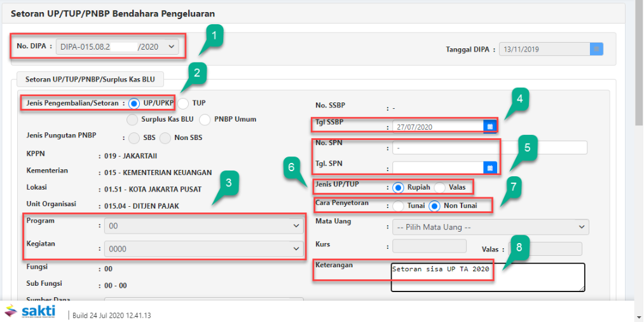Open the Tanggal DIPA calendar picker
This screenshot has height=322, width=644.
(x=596, y=49)
